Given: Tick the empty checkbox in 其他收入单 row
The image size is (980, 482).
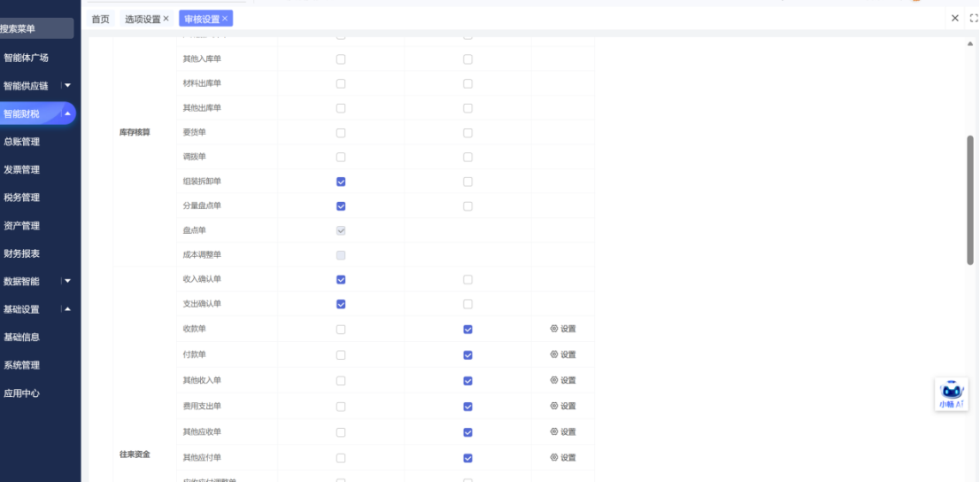Looking at the screenshot, I should coord(341,381).
